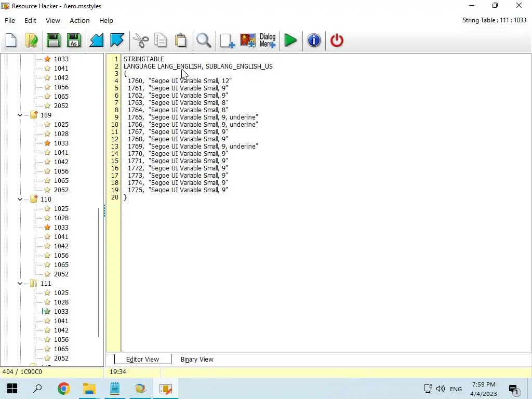Select 1033 under folder 109
Image resolution: width=532 pixels, height=399 pixels.
61,143
